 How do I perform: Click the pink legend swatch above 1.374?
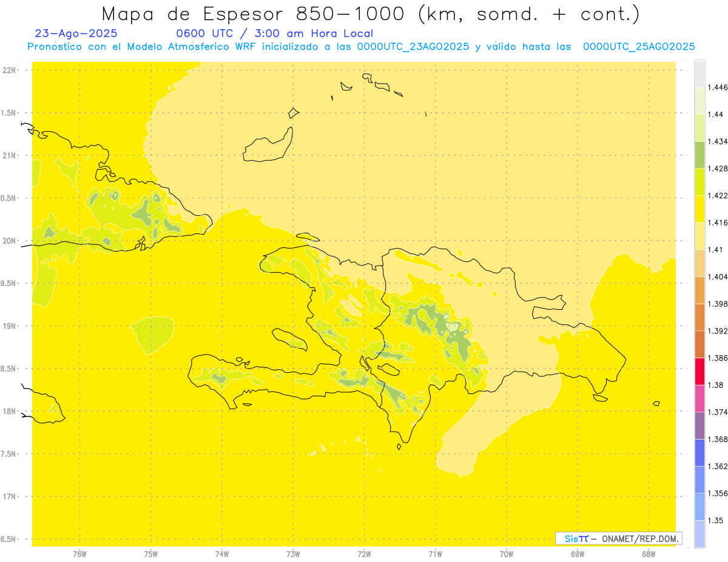699,398
